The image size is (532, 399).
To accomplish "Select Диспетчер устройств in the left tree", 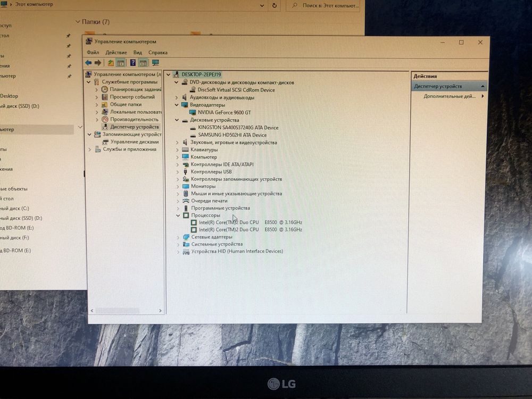I will pyautogui.click(x=135, y=127).
